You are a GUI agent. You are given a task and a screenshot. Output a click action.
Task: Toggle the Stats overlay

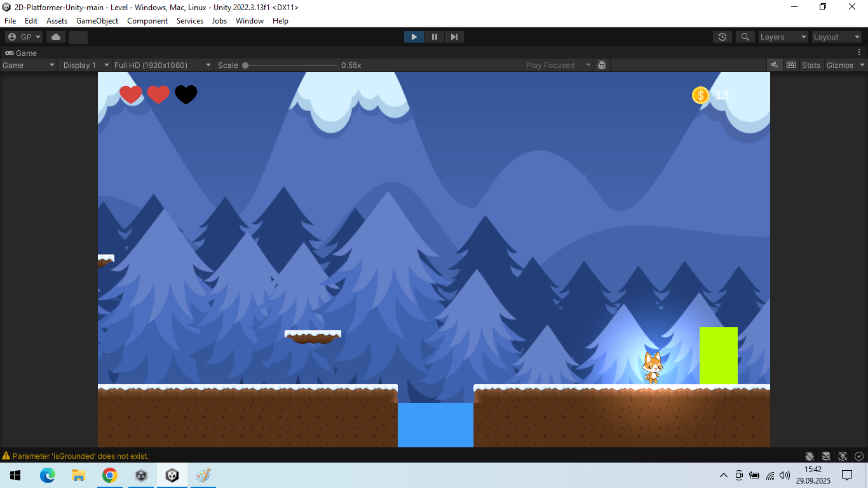coord(811,65)
